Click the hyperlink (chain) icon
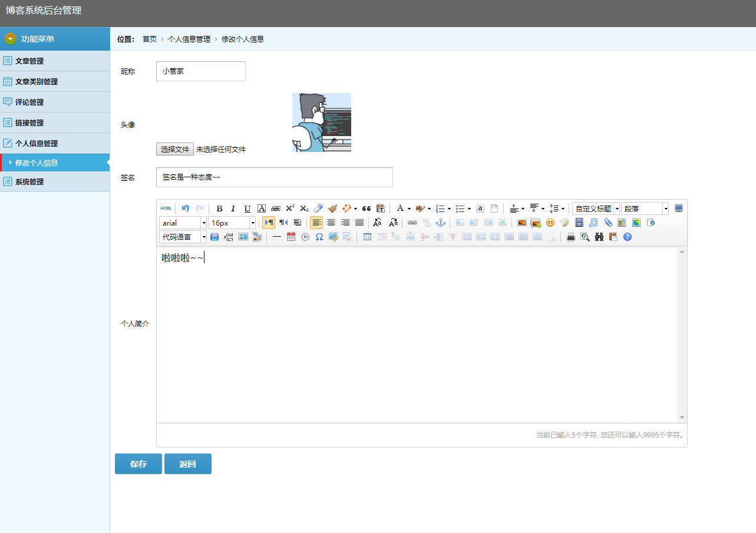This screenshot has width=756, height=533. click(x=412, y=223)
